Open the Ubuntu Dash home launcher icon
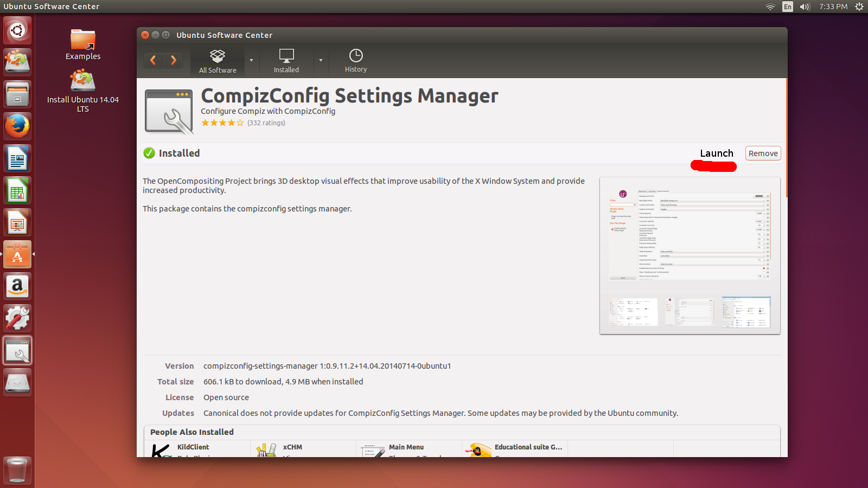This screenshot has width=868, height=488. point(17,30)
